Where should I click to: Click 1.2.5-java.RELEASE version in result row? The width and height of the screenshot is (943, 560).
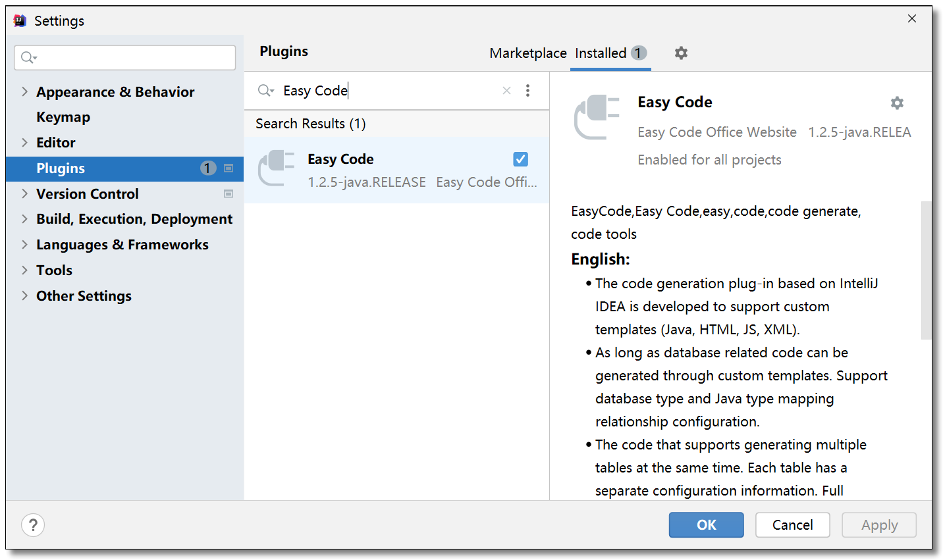pos(367,182)
